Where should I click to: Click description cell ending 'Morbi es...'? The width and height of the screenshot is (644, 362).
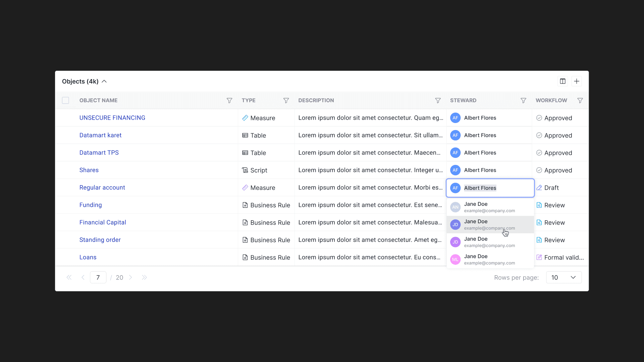[370, 188]
